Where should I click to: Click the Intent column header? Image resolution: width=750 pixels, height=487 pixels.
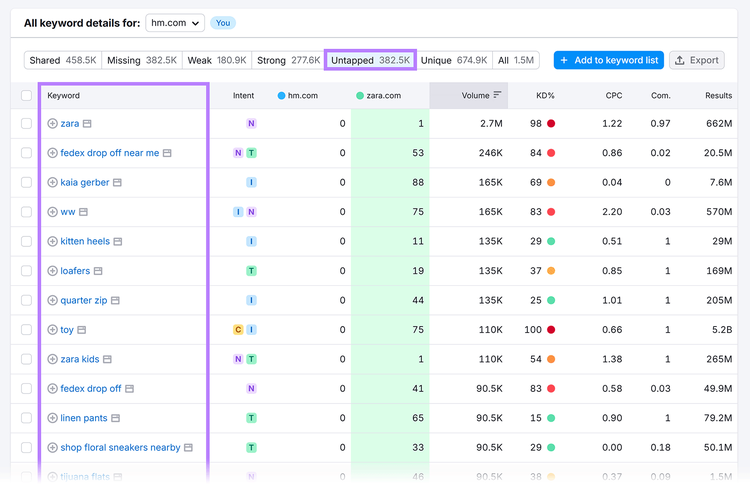(x=243, y=95)
